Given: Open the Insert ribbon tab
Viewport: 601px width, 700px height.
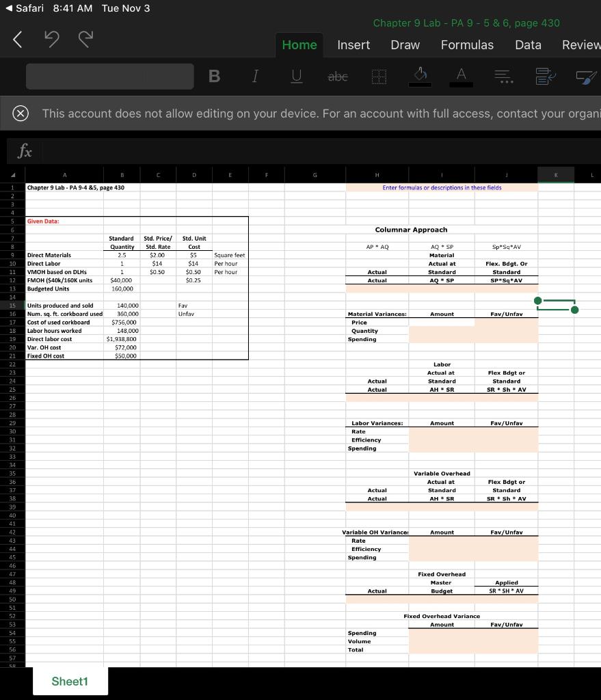Looking at the screenshot, I should click(x=353, y=44).
